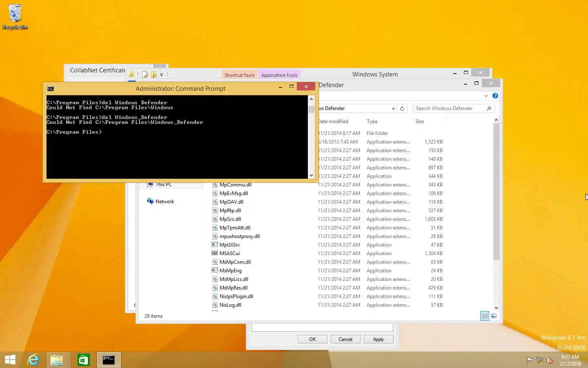Image resolution: width=588 pixels, height=368 pixels.
Task: Click OK in the properties dialog
Action: tap(312, 339)
